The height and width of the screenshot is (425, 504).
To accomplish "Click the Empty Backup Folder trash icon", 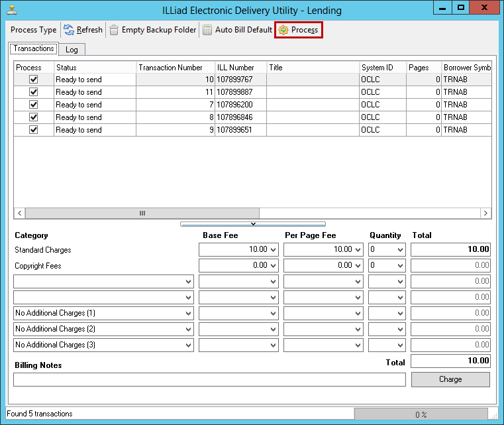I will (115, 30).
